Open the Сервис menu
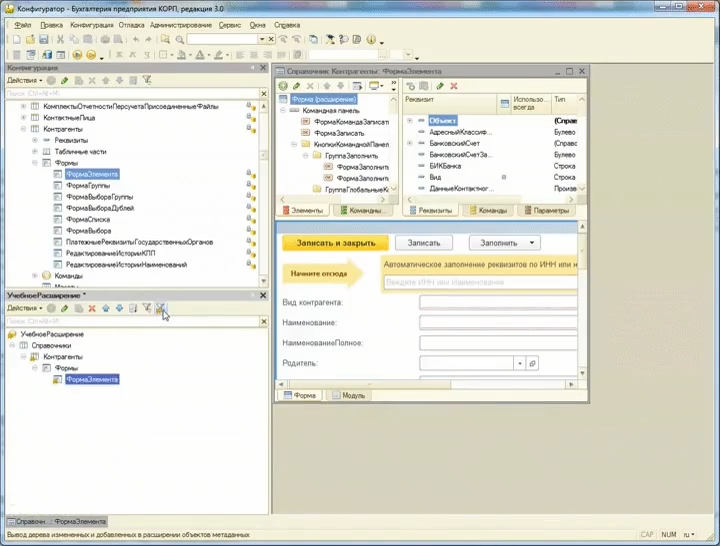Image resolution: width=720 pixels, height=546 pixels. tap(230, 25)
